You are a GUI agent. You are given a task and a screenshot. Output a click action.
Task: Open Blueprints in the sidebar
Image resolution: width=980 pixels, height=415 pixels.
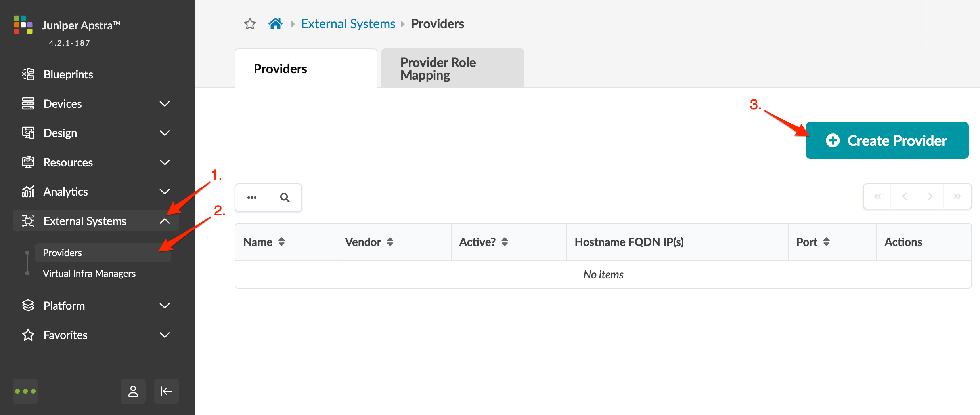[x=68, y=74]
